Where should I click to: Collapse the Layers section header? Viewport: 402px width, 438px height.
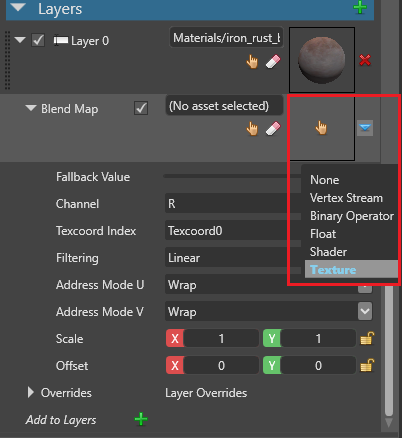tap(18, 8)
